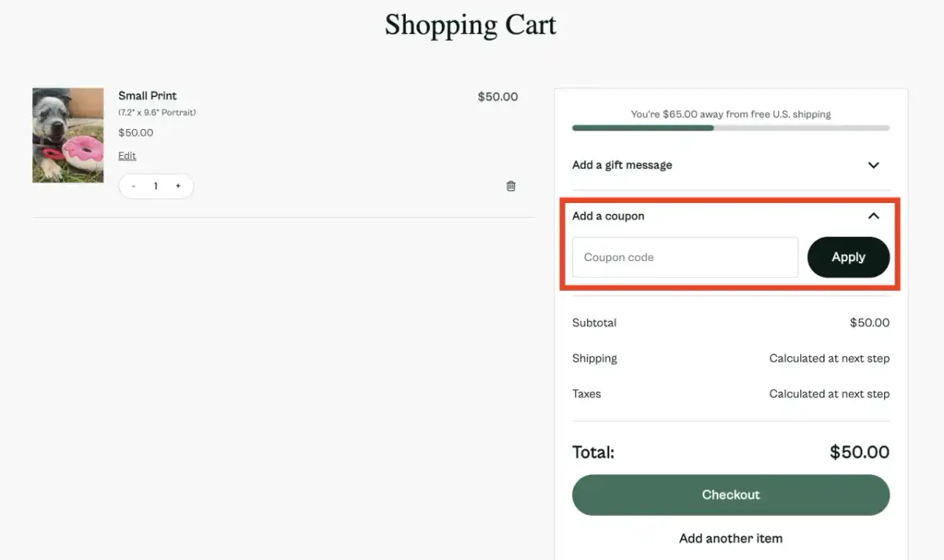Decrease quantity with the minus button
Screen dimensions: 944x560
pos(134,186)
